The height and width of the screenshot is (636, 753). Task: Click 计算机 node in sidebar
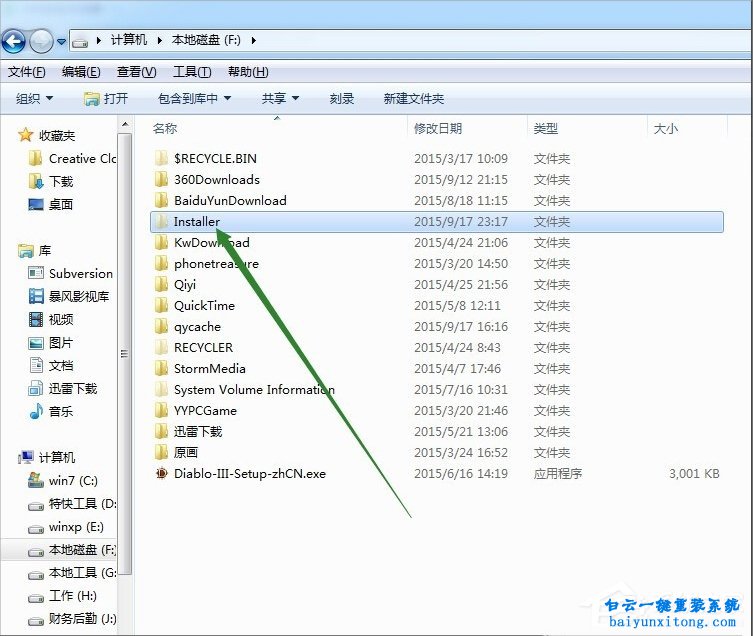click(47, 457)
